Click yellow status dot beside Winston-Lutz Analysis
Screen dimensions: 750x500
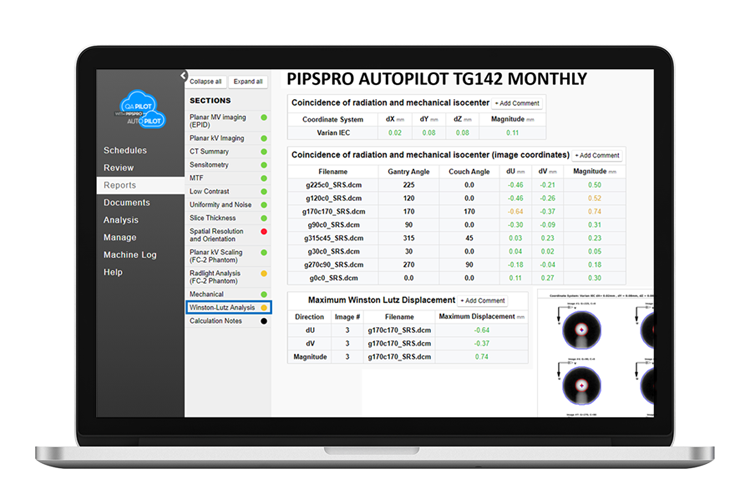pyautogui.click(x=264, y=308)
